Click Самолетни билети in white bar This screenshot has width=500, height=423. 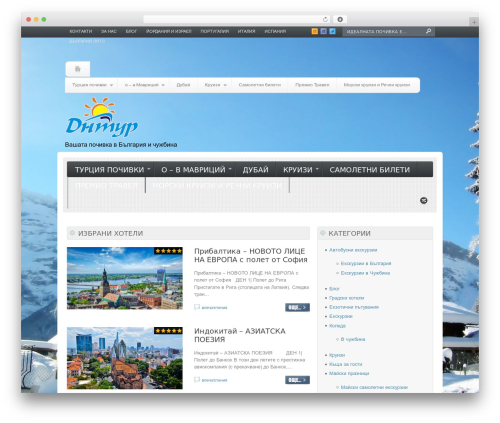[x=260, y=85]
